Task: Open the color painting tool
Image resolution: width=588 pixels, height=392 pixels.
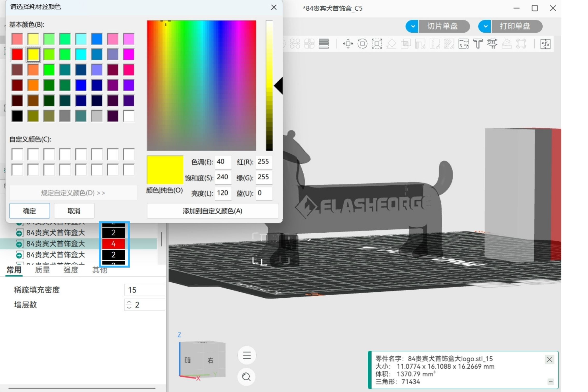Action: click(464, 44)
